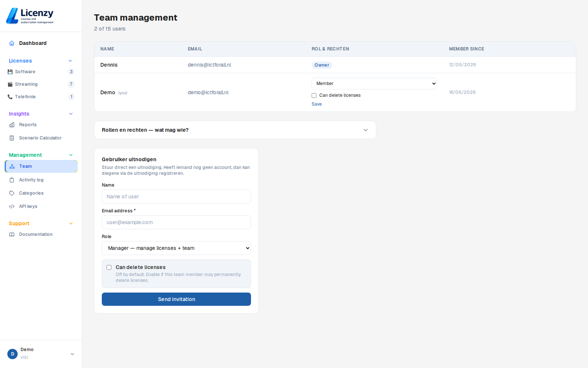Click member since date 12/05/2026
This screenshot has height=368, width=588.
pos(462,65)
